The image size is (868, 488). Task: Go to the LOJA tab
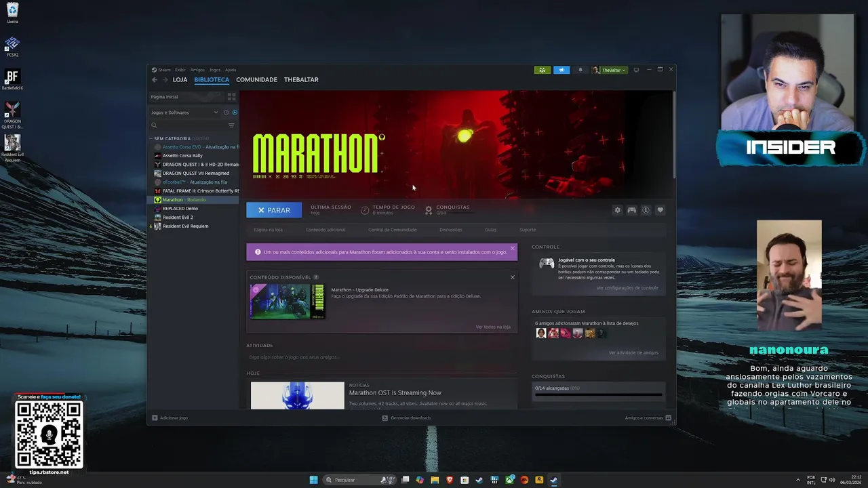click(x=180, y=80)
